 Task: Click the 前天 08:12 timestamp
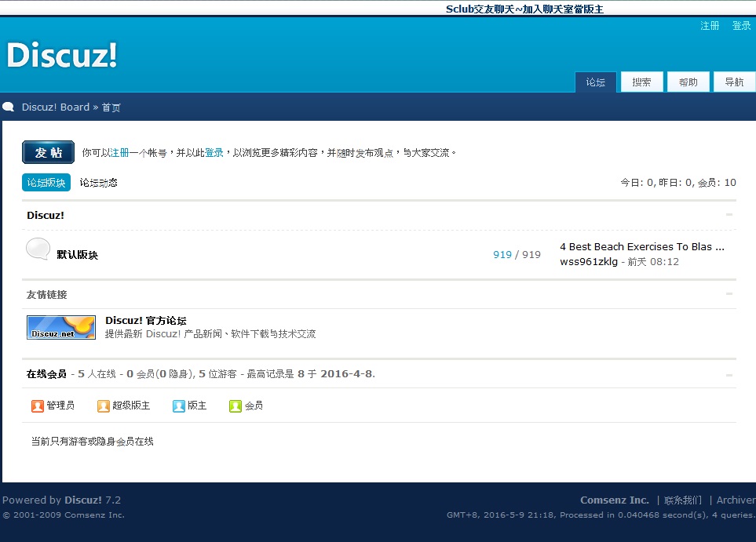653,262
